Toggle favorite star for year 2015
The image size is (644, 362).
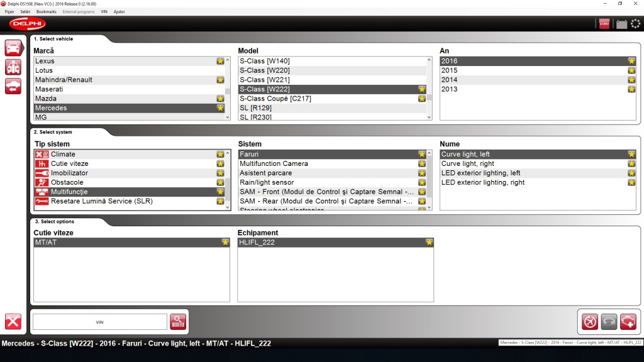tap(631, 70)
